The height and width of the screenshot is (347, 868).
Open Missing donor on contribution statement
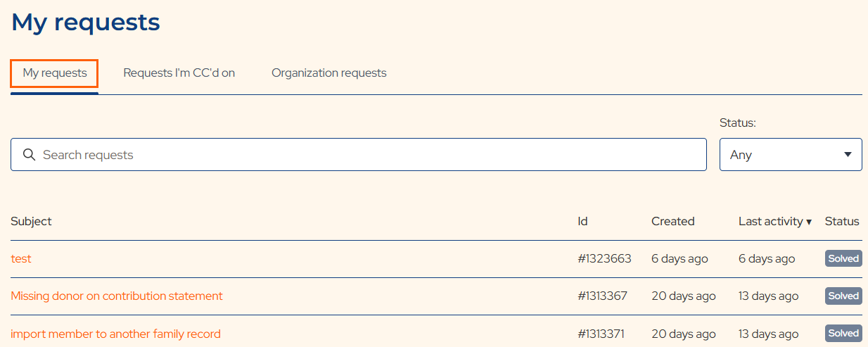pyautogui.click(x=117, y=296)
